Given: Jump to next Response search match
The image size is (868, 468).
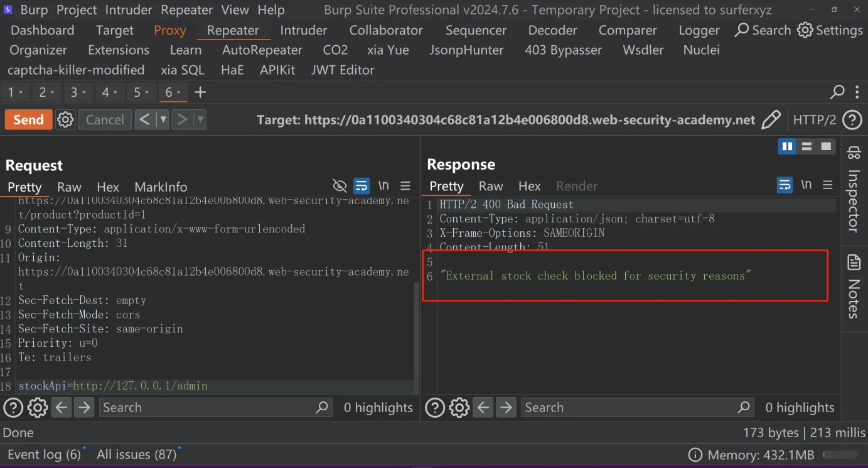Looking at the screenshot, I should [505, 408].
